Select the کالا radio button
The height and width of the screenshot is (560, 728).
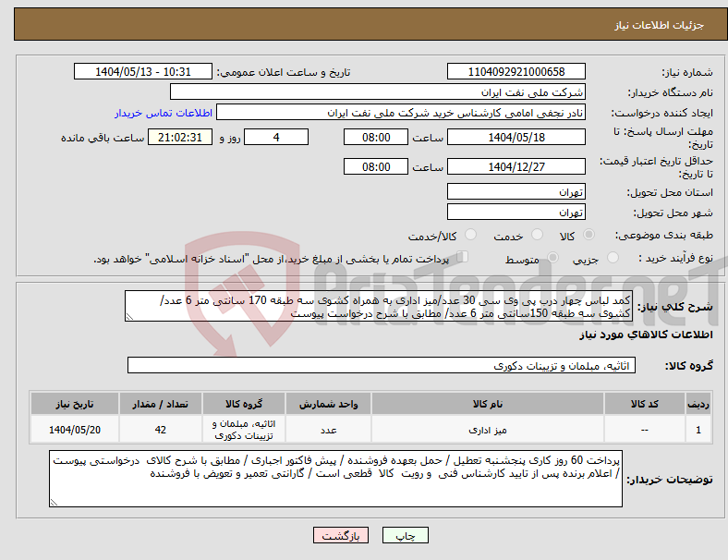pyautogui.click(x=588, y=235)
